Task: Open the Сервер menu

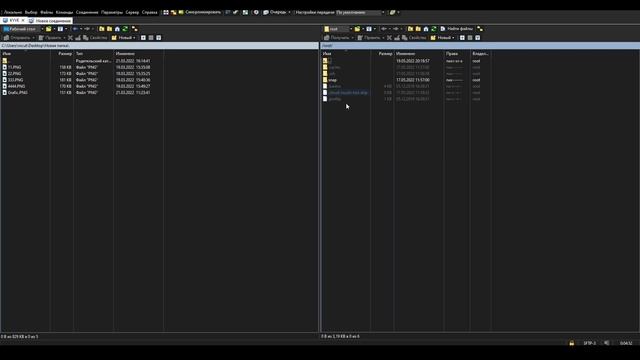Action: (x=132, y=12)
